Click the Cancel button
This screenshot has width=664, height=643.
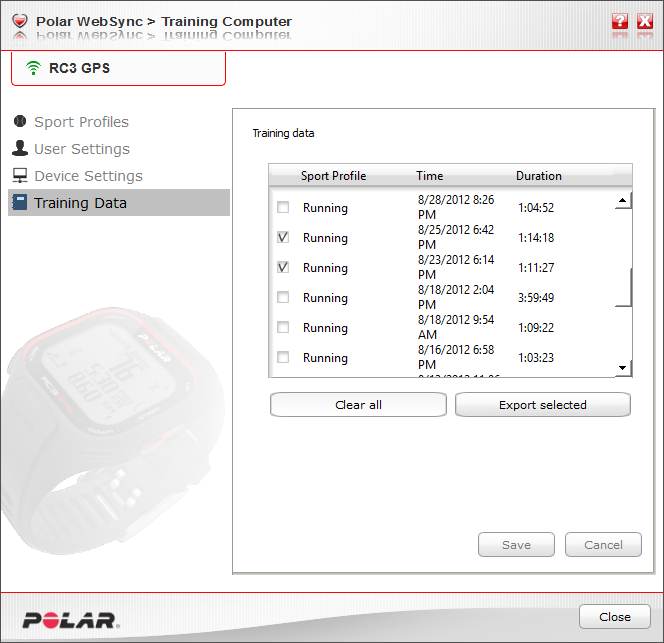tap(603, 545)
